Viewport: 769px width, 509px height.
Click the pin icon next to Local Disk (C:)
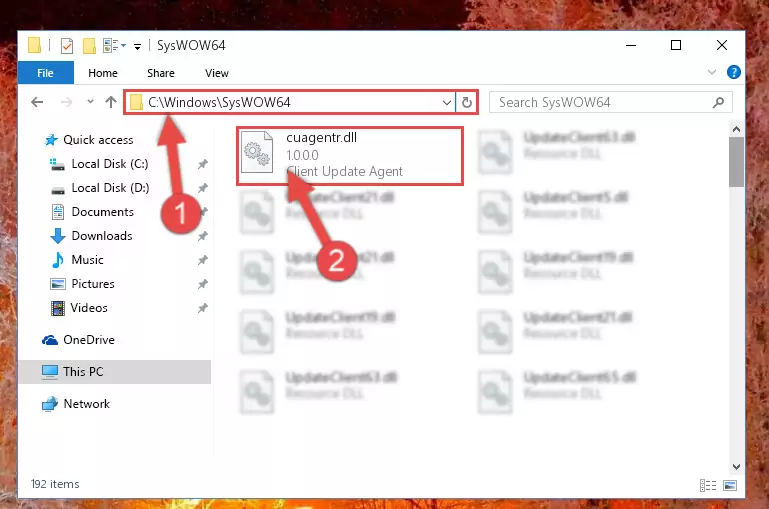click(203, 164)
